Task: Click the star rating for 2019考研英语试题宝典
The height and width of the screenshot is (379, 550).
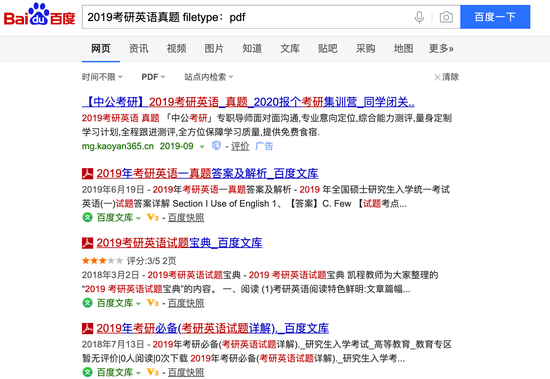Action: pyautogui.click(x=102, y=261)
